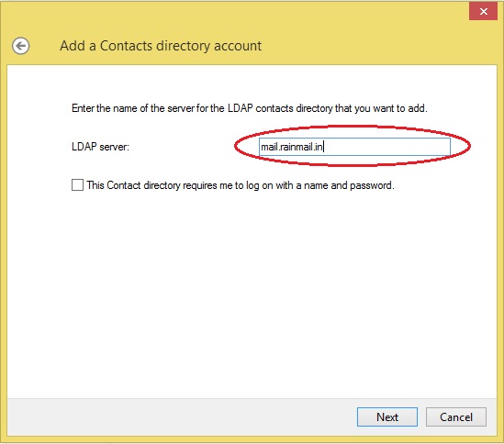Click the circular back arrow icon

[21, 46]
